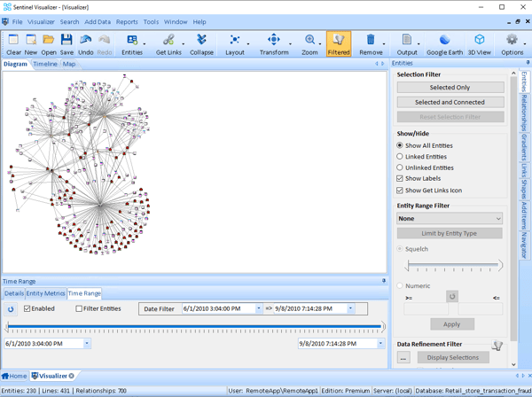Screen dimensions: 532x397
Task: Select the Linked Entities radio button
Action: (400, 157)
